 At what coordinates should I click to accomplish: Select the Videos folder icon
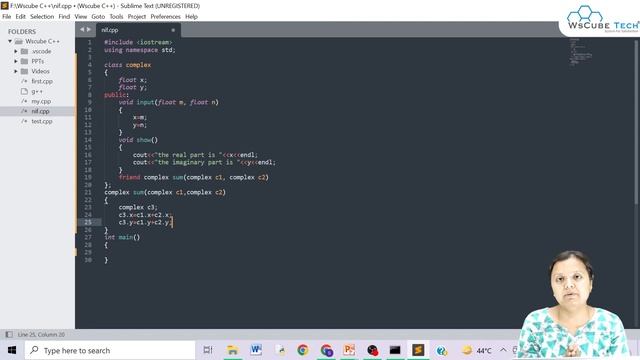pyautogui.click(x=24, y=71)
